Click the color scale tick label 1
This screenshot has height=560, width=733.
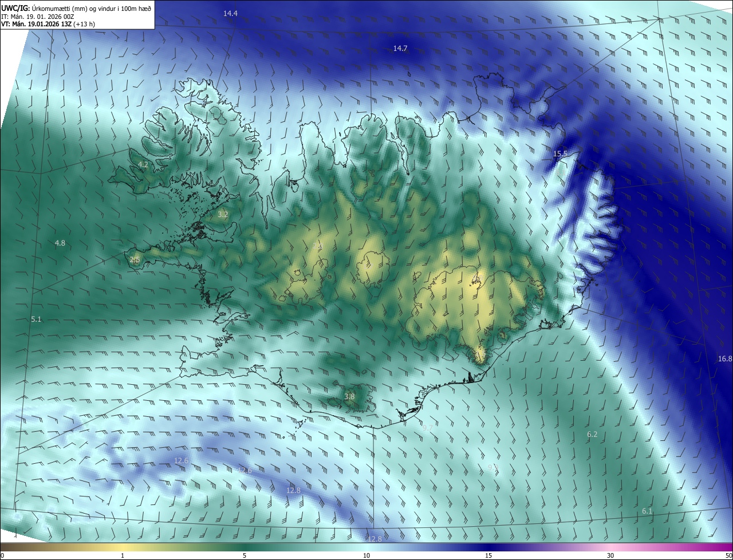point(123,556)
